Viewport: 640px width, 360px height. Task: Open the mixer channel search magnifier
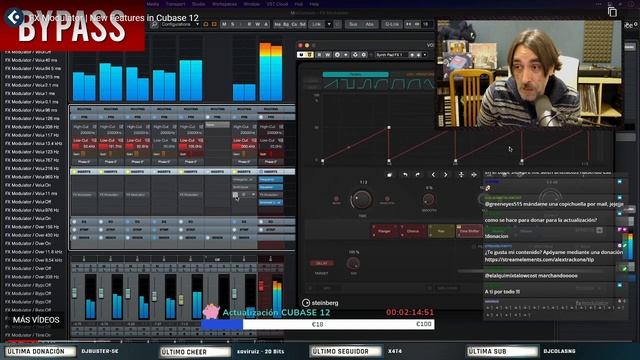pos(155,24)
